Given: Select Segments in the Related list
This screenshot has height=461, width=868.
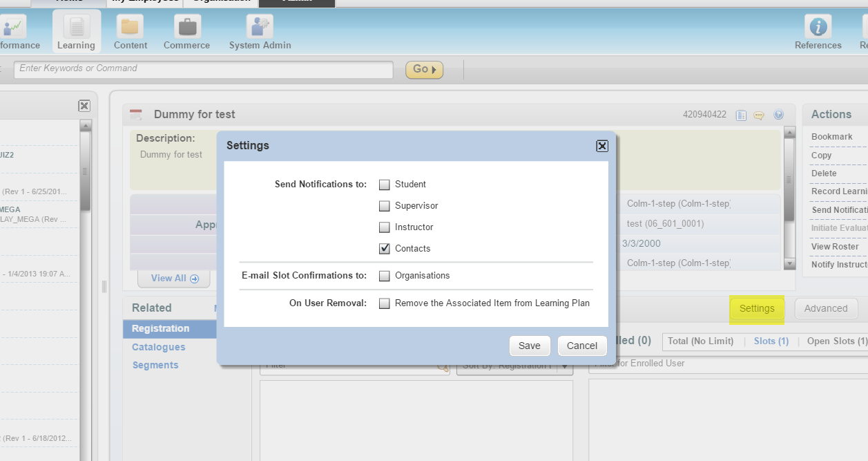Looking at the screenshot, I should (155, 365).
